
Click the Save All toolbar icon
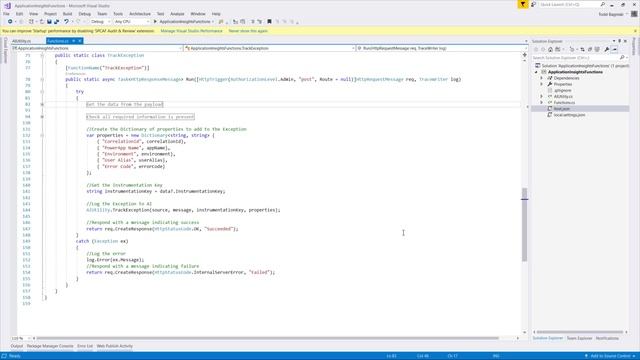[56, 22]
